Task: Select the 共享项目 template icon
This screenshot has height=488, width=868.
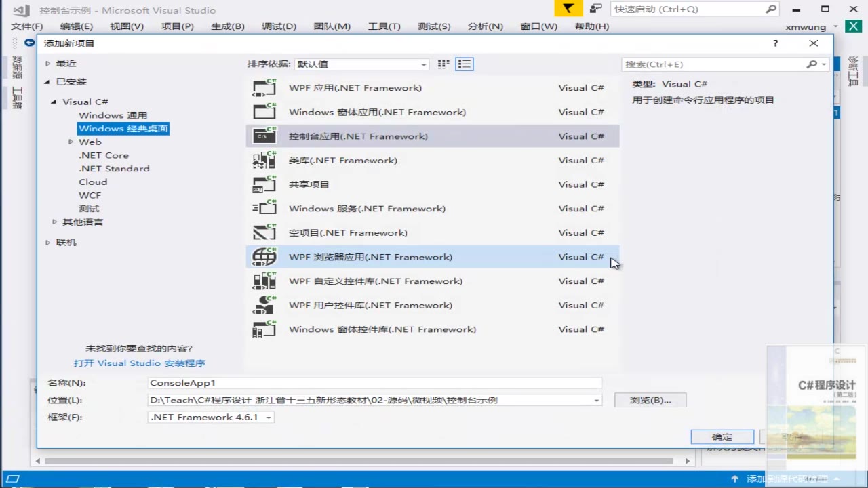Action: [x=264, y=184]
